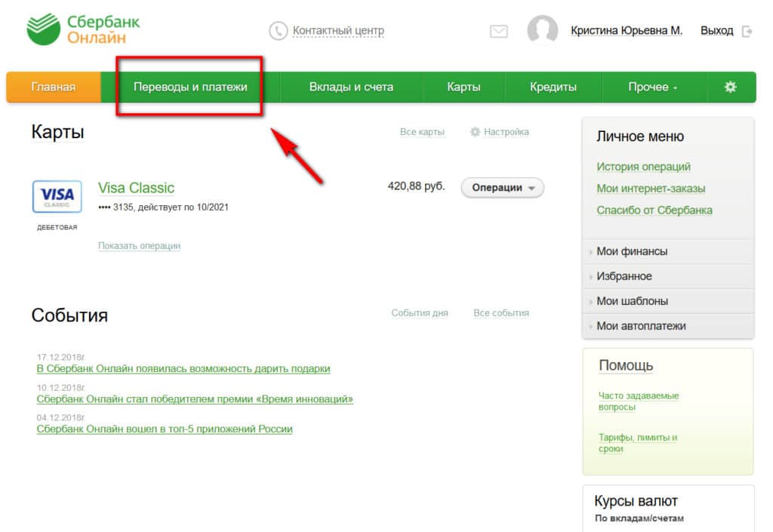Screen dimensions: 773x532
Task: Open the news about топ-5 приложений России
Action: coord(165,429)
